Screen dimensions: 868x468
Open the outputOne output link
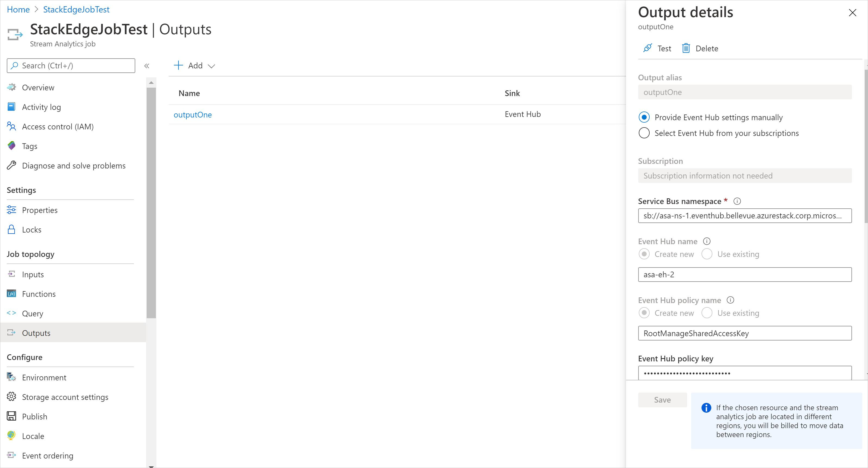point(192,115)
